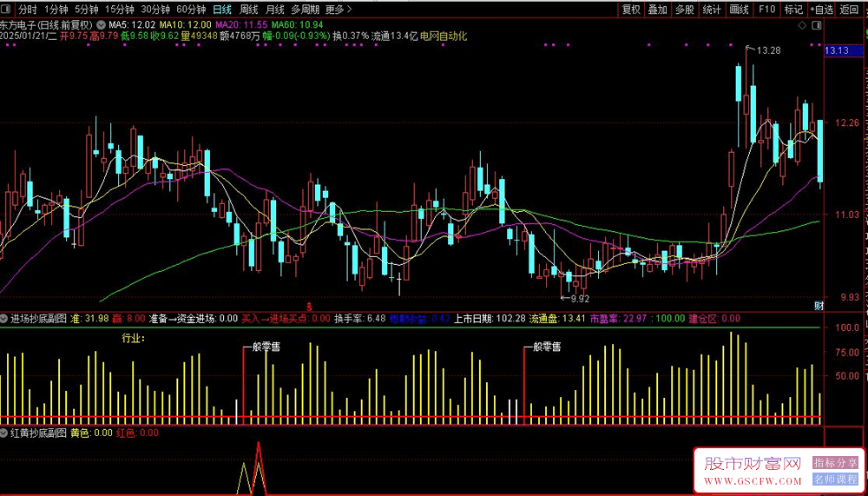The width and height of the screenshot is (868, 496).
Task: Activate the 画线 drawing tools button
Action: pyautogui.click(x=739, y=10)
